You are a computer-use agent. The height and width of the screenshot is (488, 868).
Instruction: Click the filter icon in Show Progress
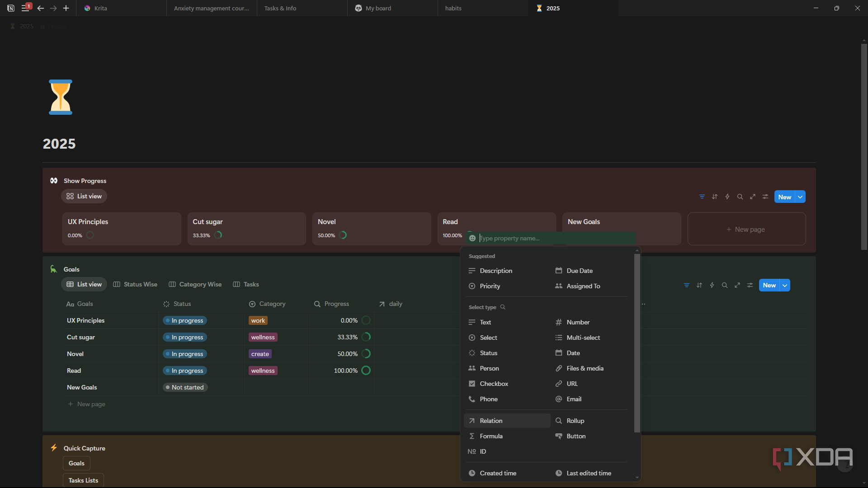pos(702,197)
